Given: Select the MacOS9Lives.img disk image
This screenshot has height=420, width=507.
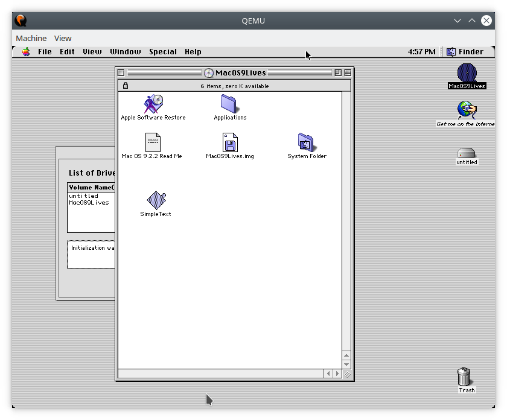Looking at the screenshot, I should click(230, 143).
